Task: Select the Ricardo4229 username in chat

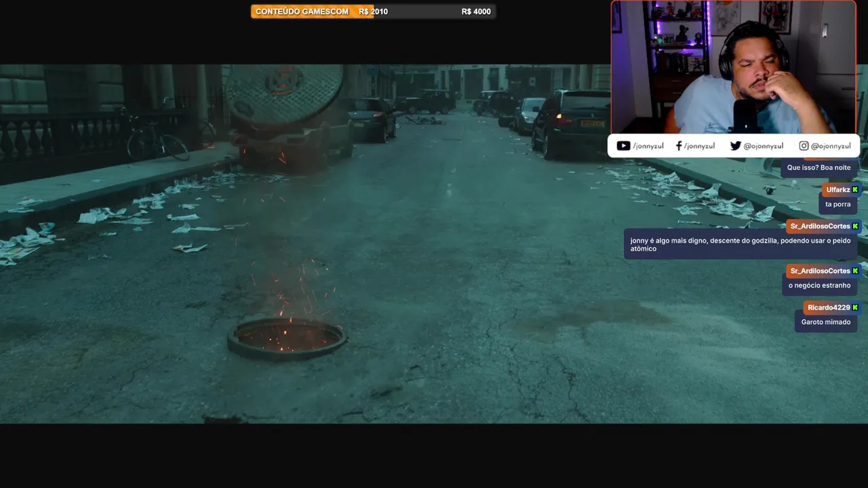Action: pyautogui.click(x=829, y=308)
